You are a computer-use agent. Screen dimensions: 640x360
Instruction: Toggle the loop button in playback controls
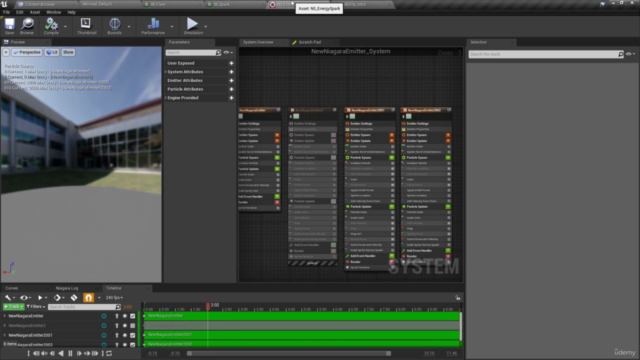(x=109, y=353)
